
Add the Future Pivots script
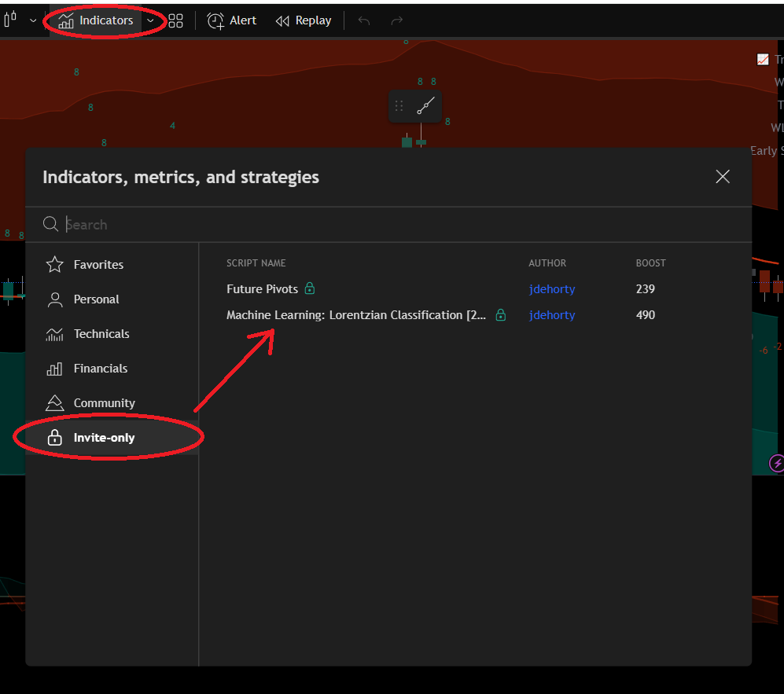262,289
